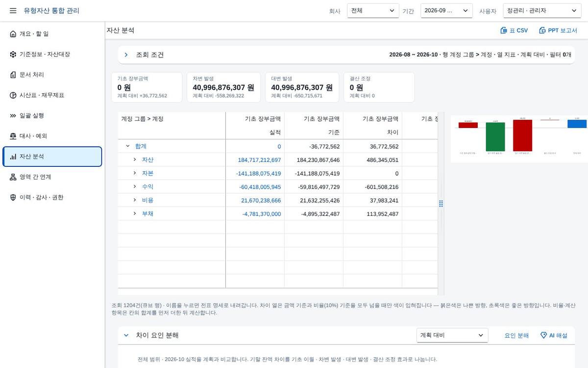The image size is (588, 368).
Task: Open the 자산 account link
Action: 147,159
